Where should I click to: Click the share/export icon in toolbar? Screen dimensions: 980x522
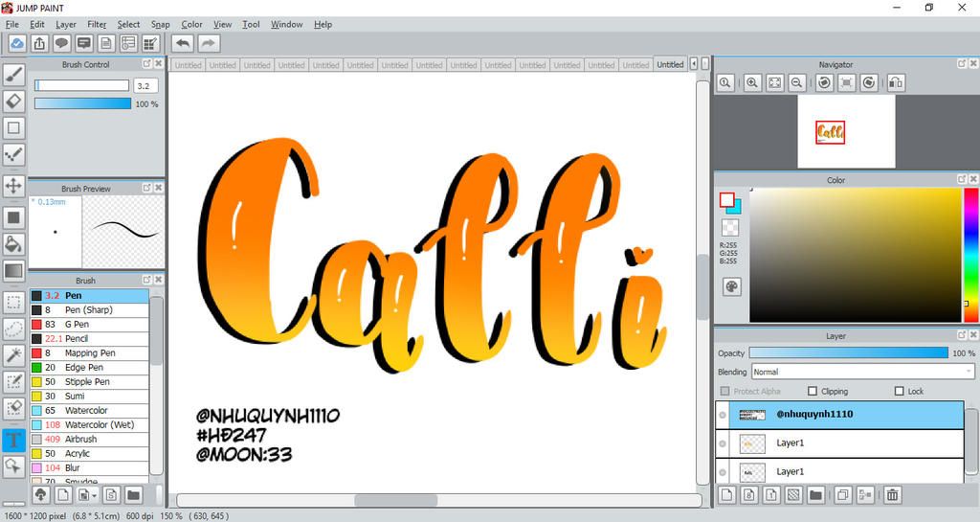[x=39, y=43]
